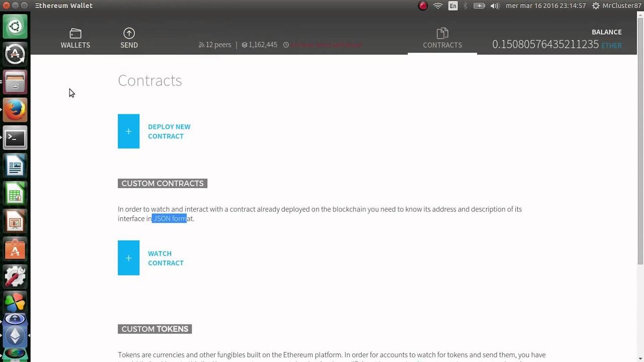Open the Files manager dock icon
Viewport: 644px width, 362px height.
coord(15,82)
